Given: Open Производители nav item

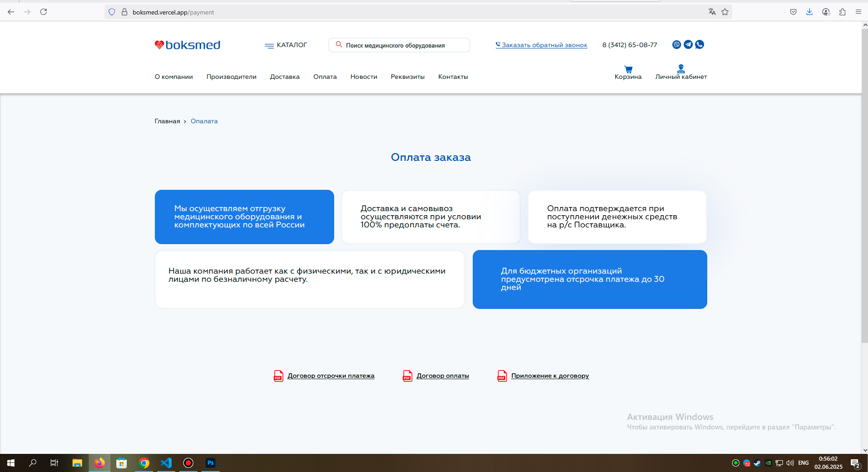Looking at the screenshot, I should tap(231, 77).
